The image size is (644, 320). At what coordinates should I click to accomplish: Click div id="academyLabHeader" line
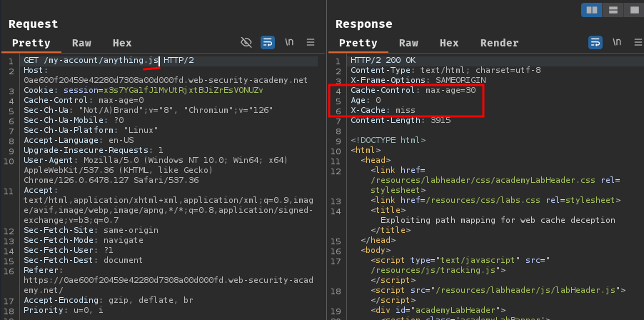pos(438,310)
